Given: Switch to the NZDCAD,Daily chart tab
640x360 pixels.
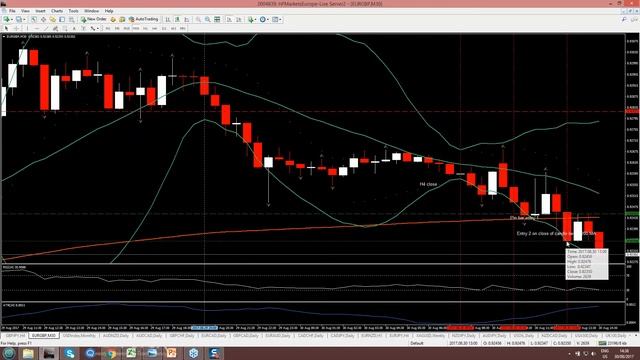Looking at the screenshot, I should pos(554,336).
